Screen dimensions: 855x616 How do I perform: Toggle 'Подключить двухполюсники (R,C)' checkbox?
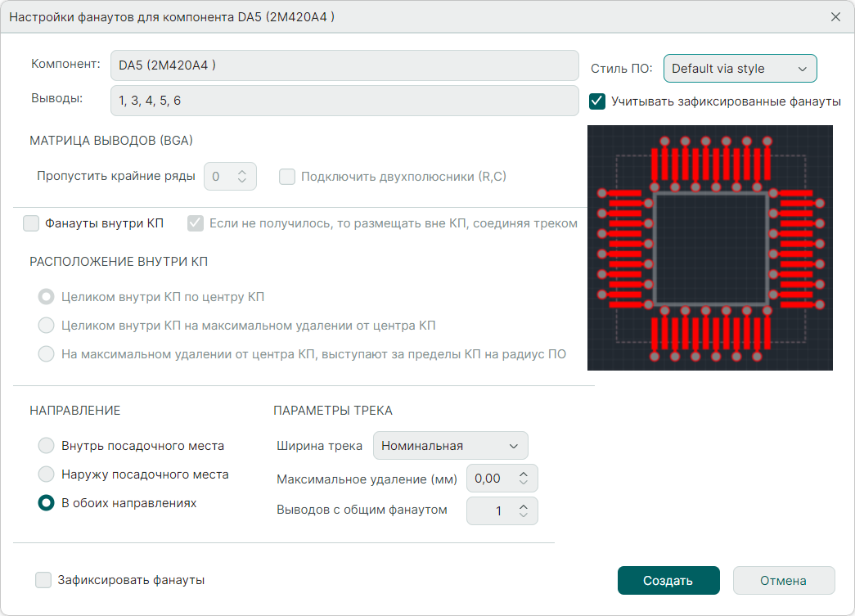pyautogui.click(x=287, y=176)
